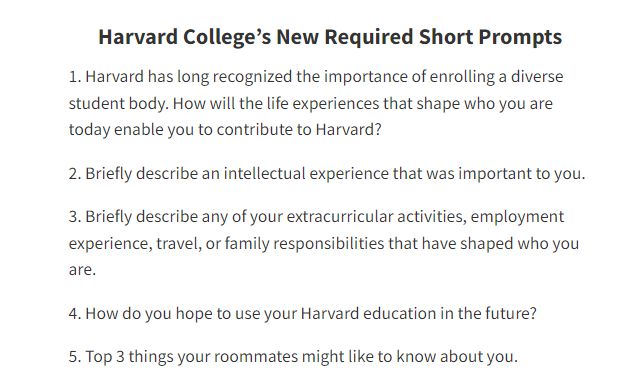The width and height of the screenshot is (631, 383).
Task: Click the word "College's" in the title
Action: [227, 38]
